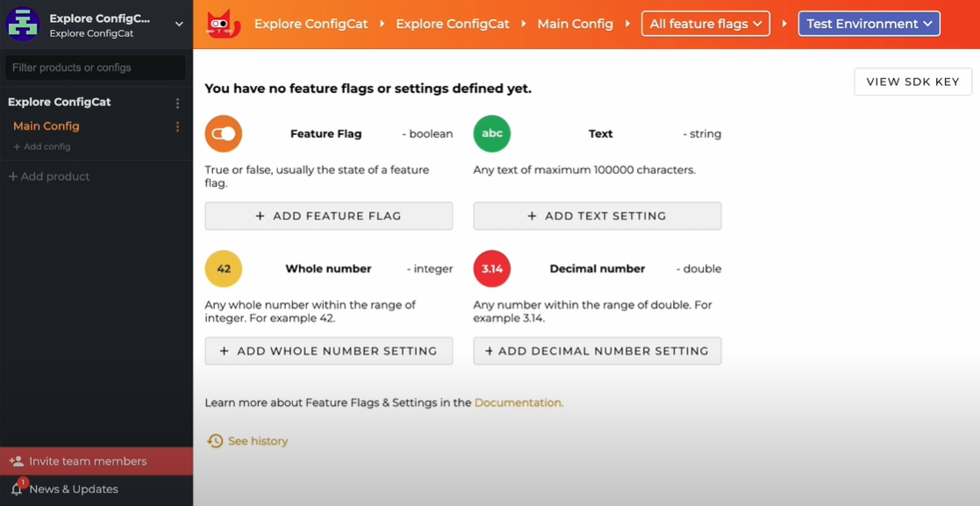This screenshot has height=506, width=980.
Task: Expand the organization switcher dropdown
Action: (179, 24)
